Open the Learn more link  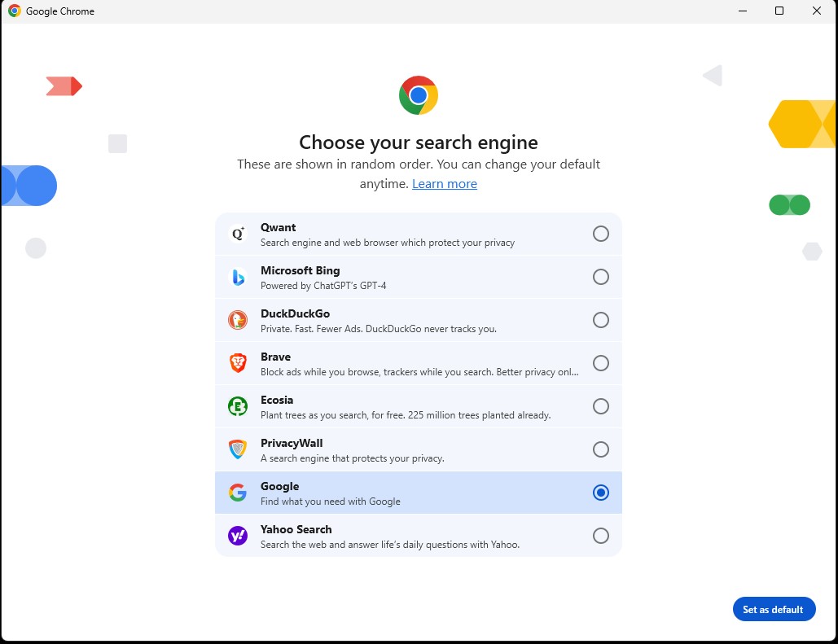pos(444,184)
